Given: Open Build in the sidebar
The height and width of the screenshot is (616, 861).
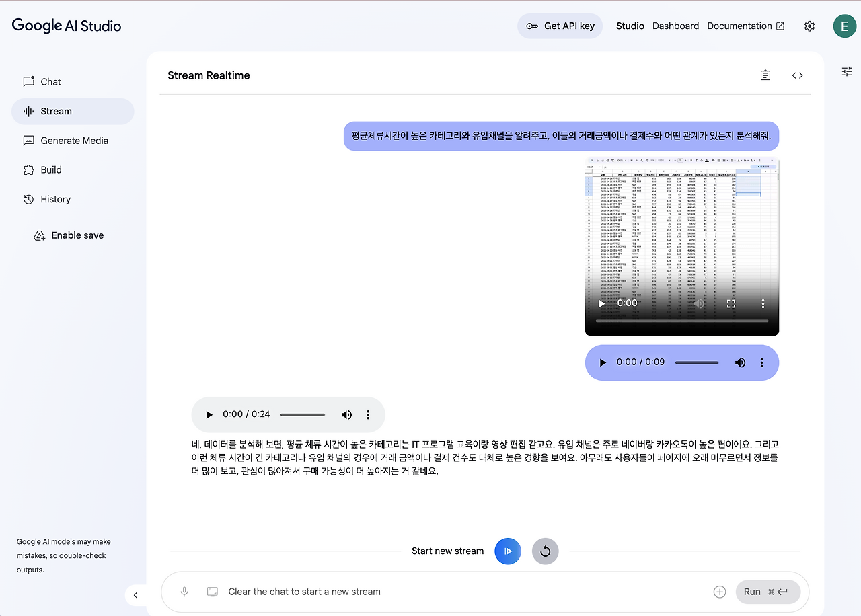Looking at the screenshot, I should coord(73,170).
